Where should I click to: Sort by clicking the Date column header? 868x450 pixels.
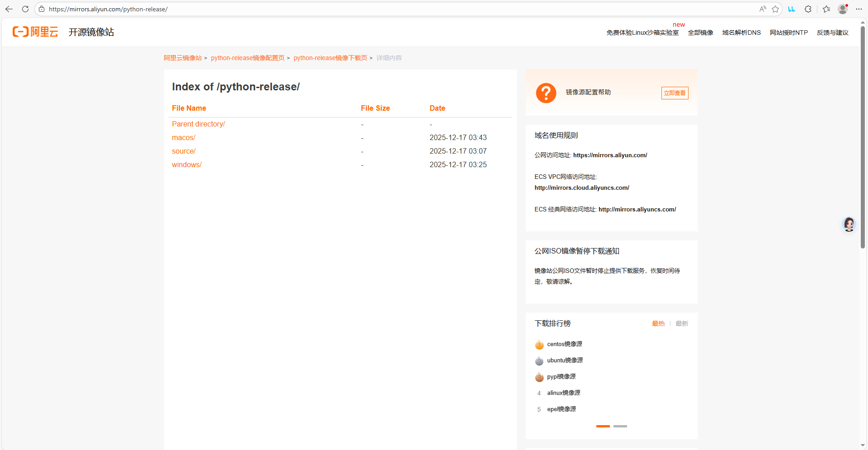437,108
